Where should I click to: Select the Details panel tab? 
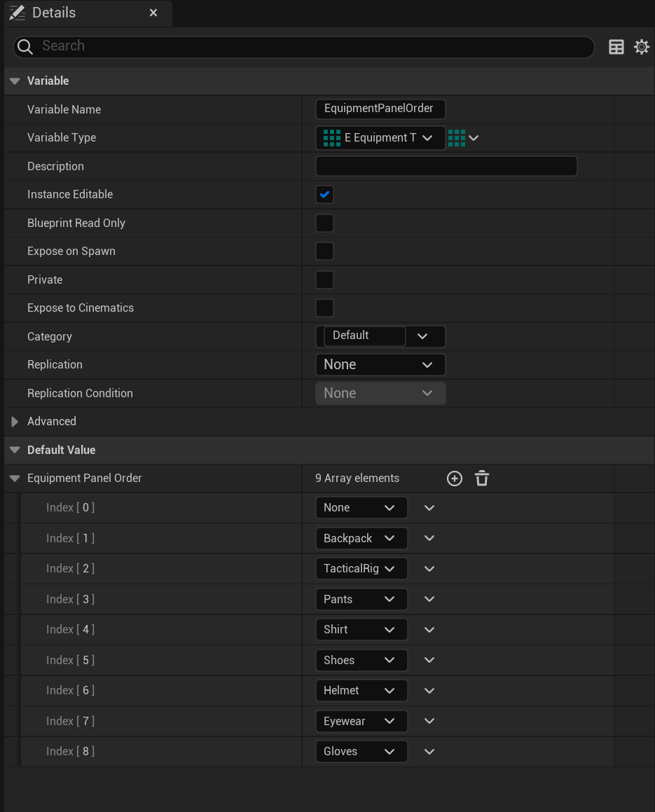click(54, 13)
